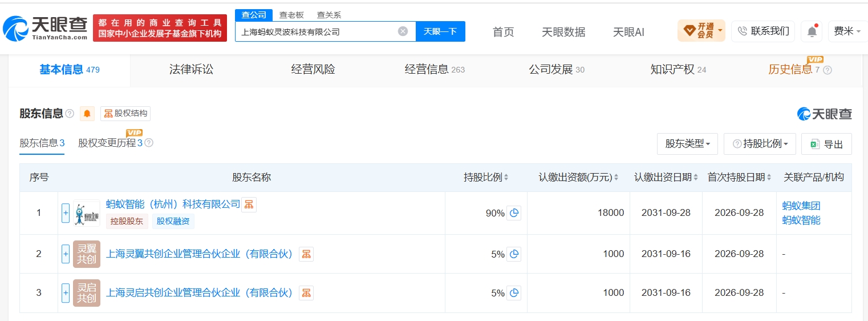Open 天眼数据 in top navigation
Image resolution: width=868 pixels, height=321 pixels.
click(563, 32)
